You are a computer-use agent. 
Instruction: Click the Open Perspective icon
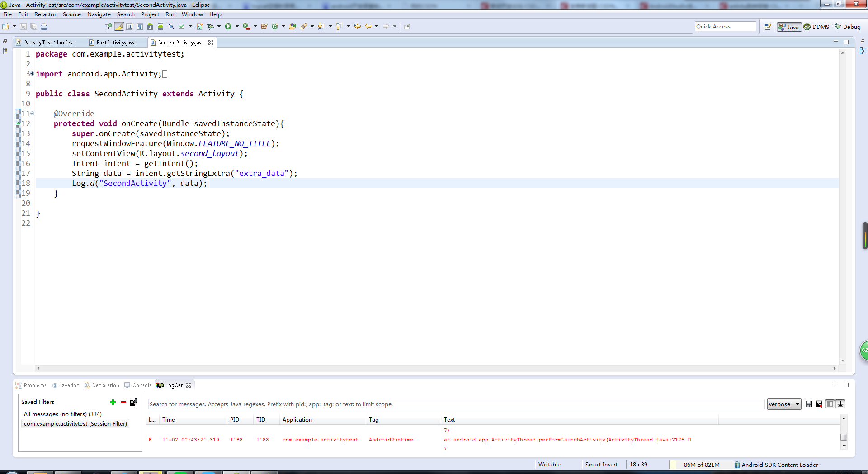tap(768, 27)
